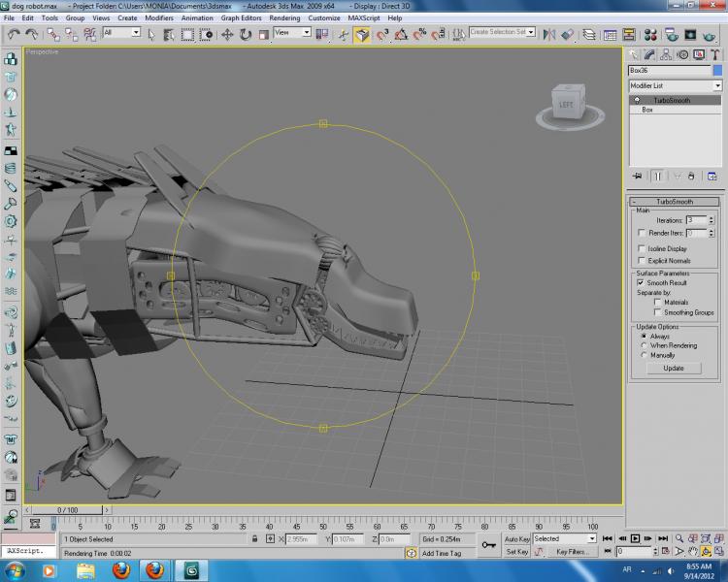The height and width of the screenshot is (582, 728).
Task: Click the Selection Lock toggle padlock
Action: [x=254, y=538]
